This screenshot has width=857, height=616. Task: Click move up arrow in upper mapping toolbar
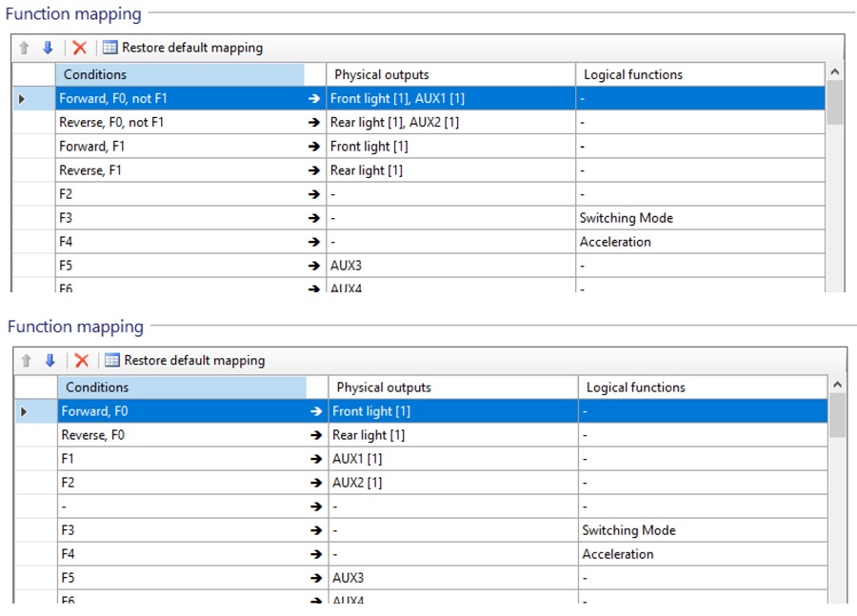(x=25, y=48)
